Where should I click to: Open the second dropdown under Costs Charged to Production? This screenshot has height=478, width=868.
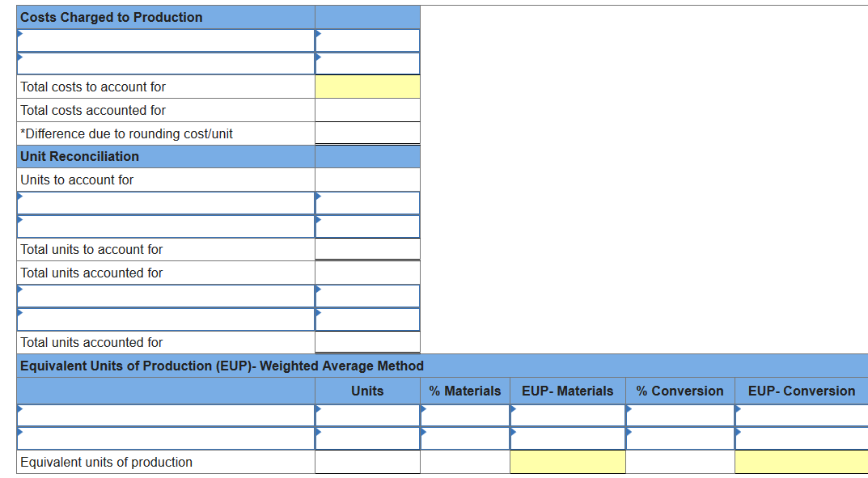click(x=162, y=63)
